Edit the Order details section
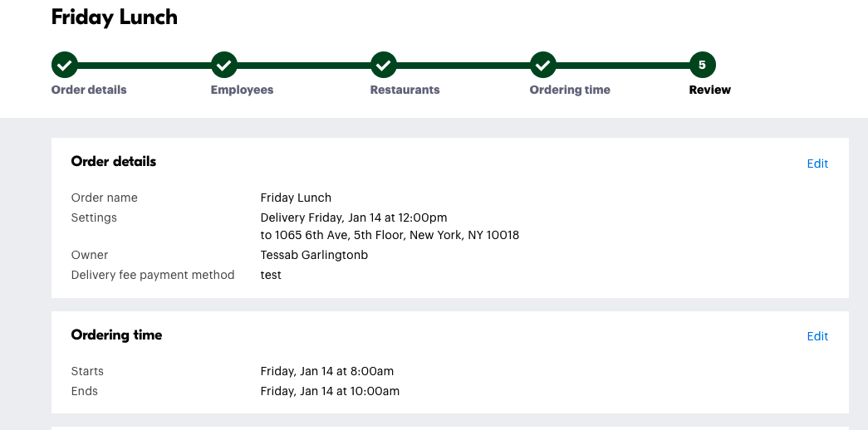The image size is (868, 430). [x=817, y=164]
